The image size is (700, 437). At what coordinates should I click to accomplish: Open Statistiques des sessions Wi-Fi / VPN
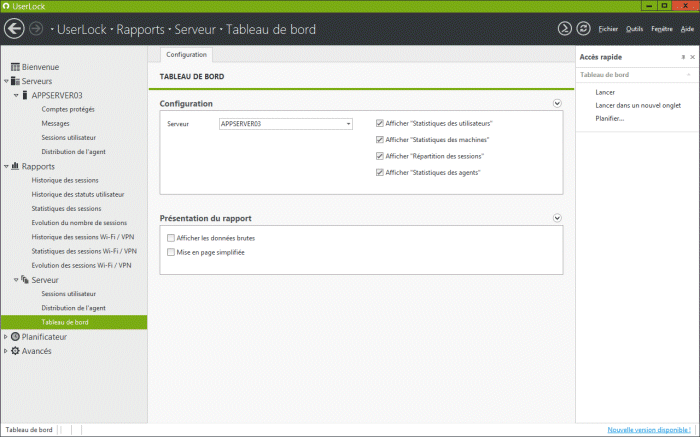pyautogui.click(x=84, y=251)
